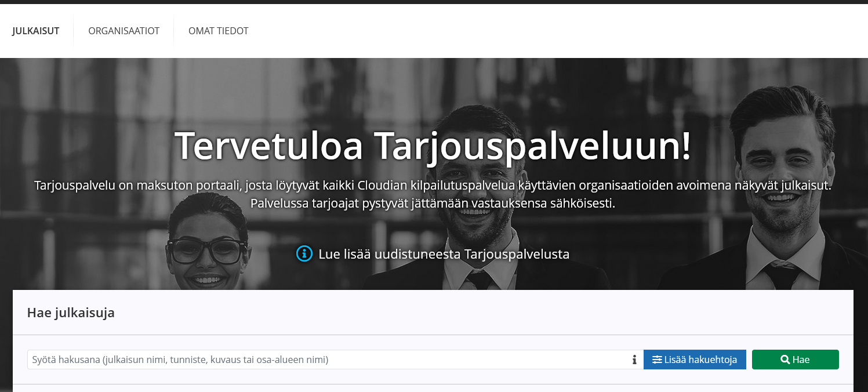
Task: Click the search field info 'i' icon
Action: click(634, 360)
